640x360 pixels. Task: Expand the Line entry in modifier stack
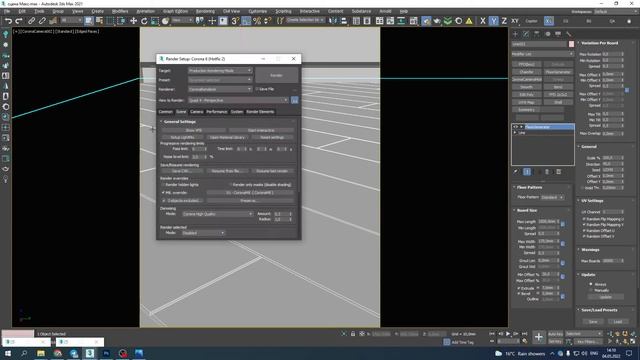click(515, 133)
